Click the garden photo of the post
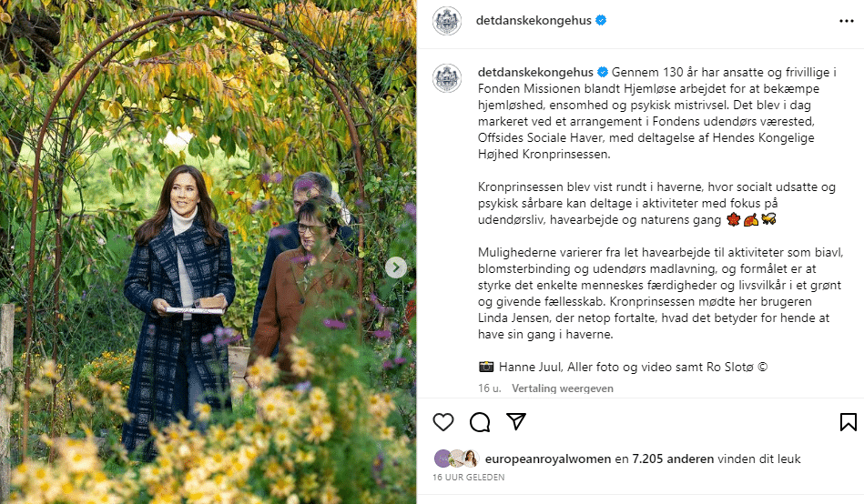 tap(208, 252)
